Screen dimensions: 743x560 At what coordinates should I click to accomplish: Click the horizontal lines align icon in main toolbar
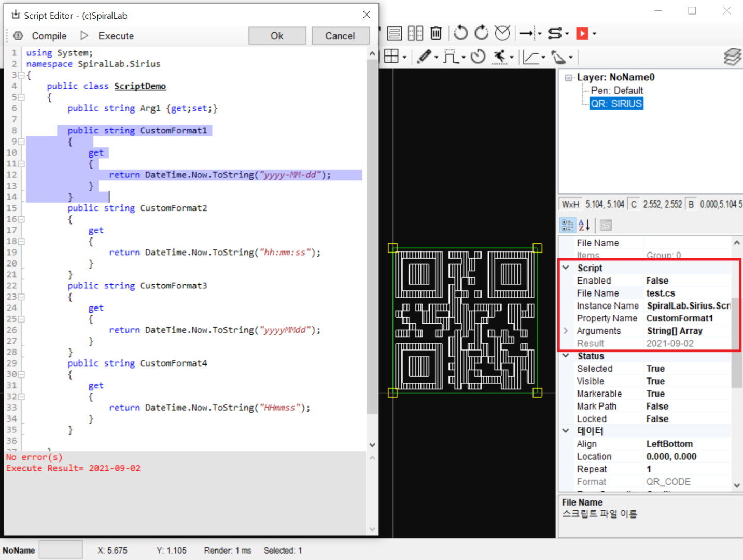(x=395, y=34)
